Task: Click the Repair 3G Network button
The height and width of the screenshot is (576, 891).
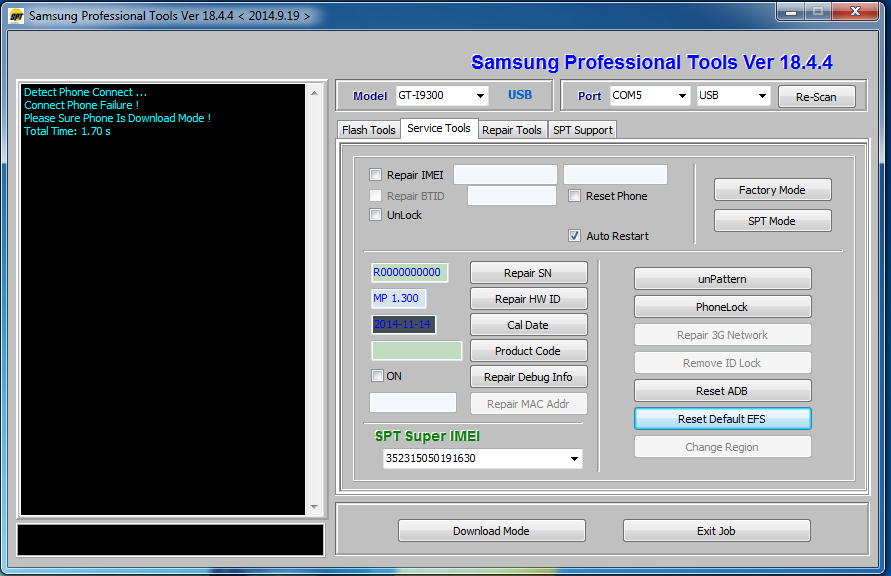Action: tap(722, 335)
